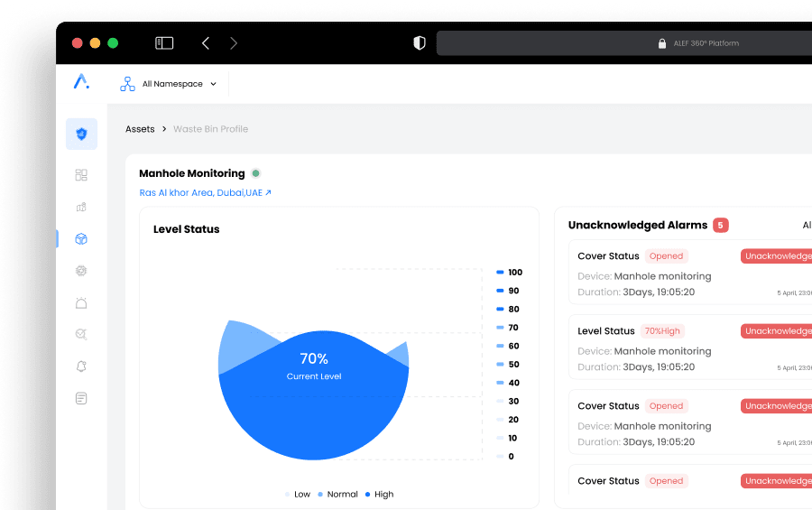The width and height of the screenshot is (812, 510).
Task: Open the document report sidebar icon
Action: click(x=81, y=398)
